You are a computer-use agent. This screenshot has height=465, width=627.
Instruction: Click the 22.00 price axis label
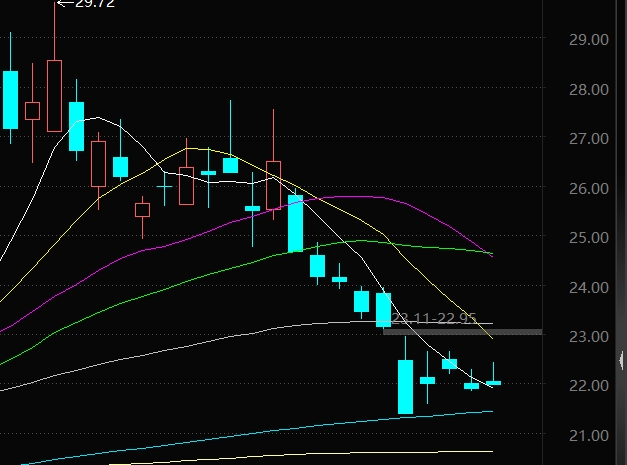589,386
